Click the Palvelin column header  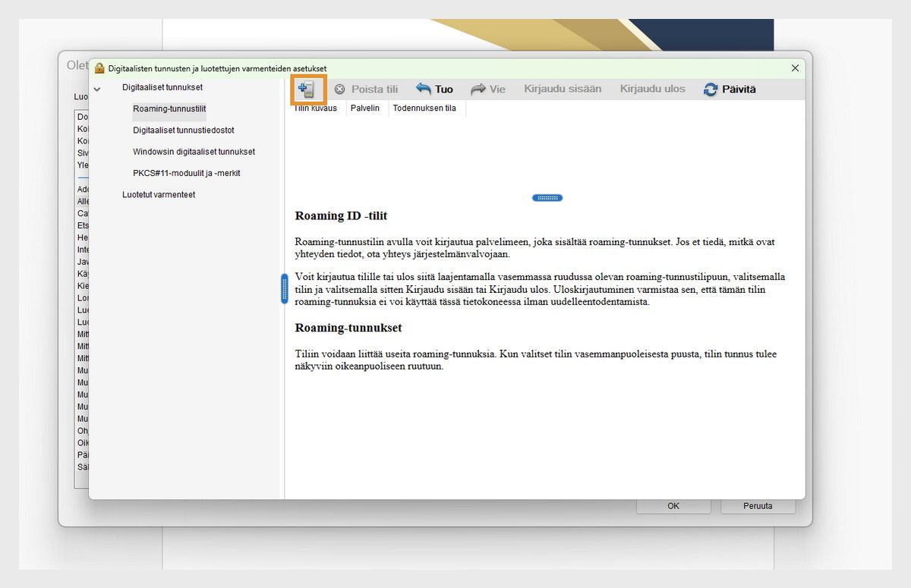pyautogui.click(x=365, y=108)
